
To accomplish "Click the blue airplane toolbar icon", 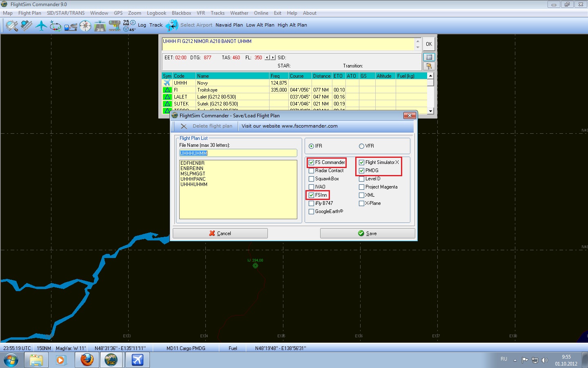I will pyautogui.click(x=41, y=26).
